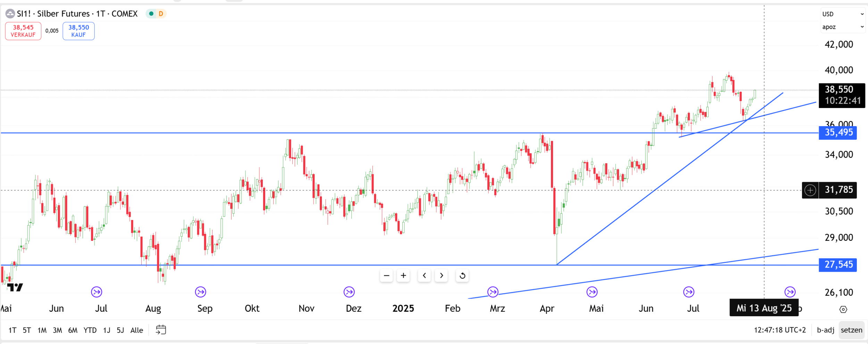Click the red VERKAUF 38,545 button

point(23,31)
